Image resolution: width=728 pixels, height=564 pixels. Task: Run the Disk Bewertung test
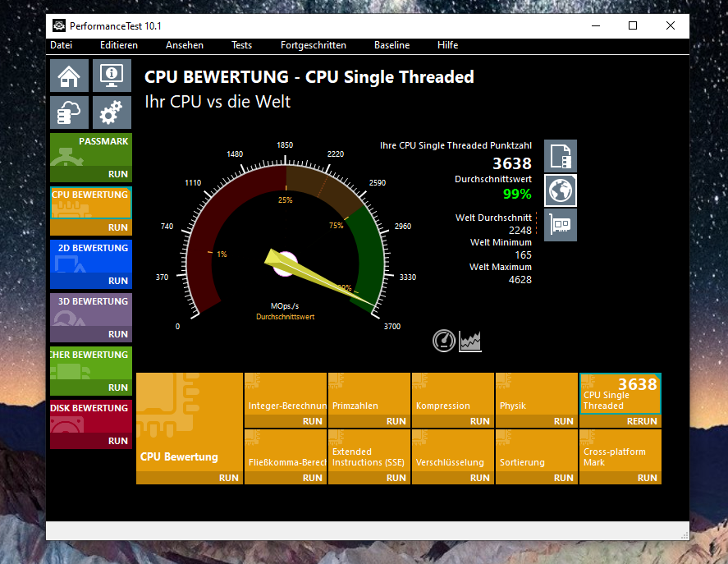click(x=117, y=441)
